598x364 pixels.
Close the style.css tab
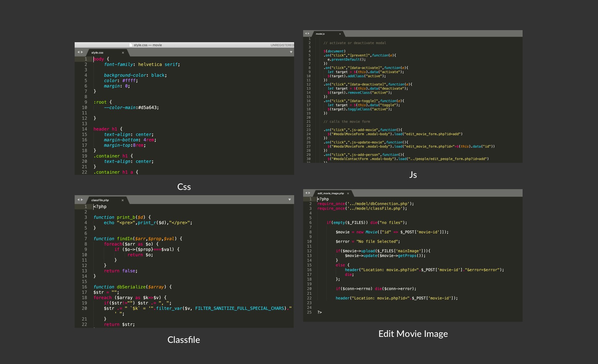click(x=123, y=53)
